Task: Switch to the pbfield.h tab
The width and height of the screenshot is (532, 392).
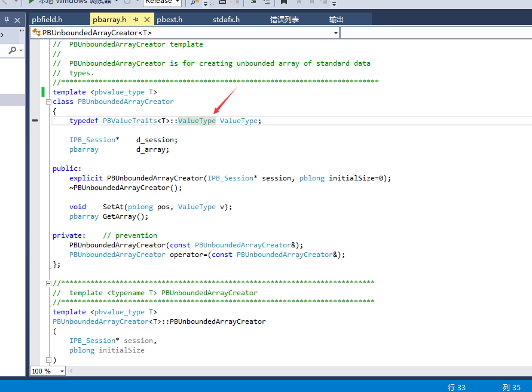Action: [x=47, y=20]
